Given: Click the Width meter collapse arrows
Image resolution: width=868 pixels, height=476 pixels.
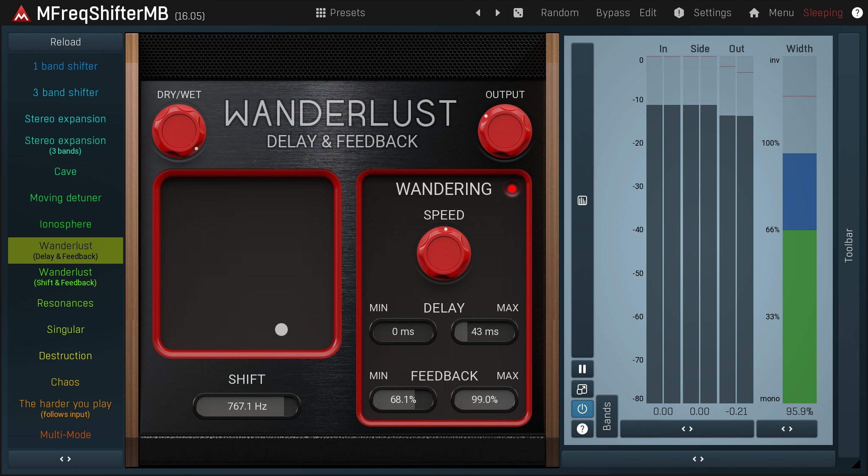Looking at the screenshot, I should [787, 429].
